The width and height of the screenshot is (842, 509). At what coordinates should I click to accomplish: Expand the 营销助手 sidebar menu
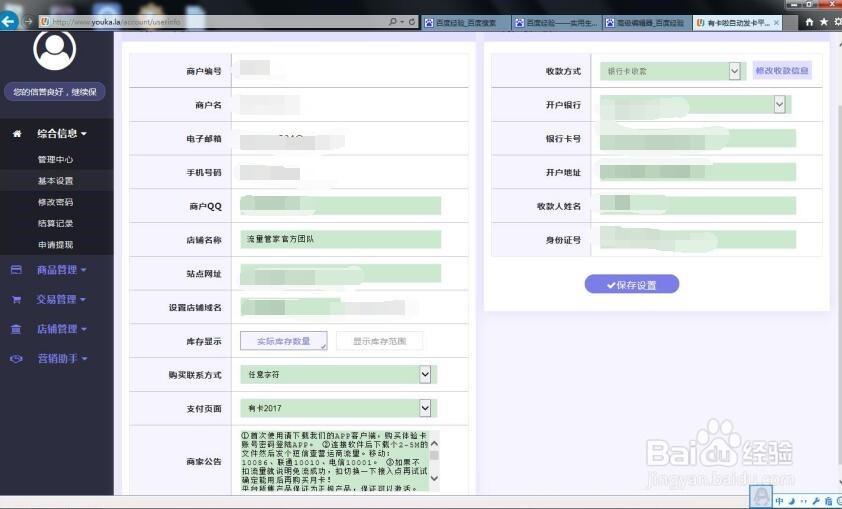point(62,359)
